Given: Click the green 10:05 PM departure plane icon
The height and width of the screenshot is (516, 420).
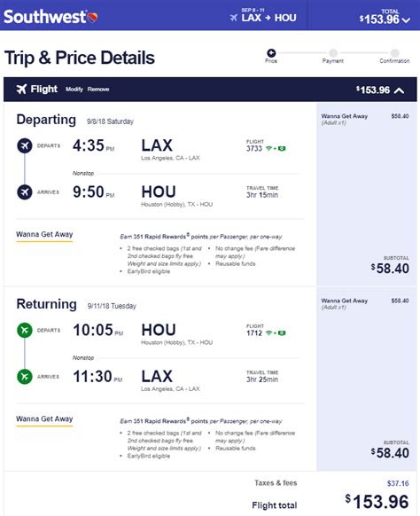Looking at the screenshot, I should point(25,330).
